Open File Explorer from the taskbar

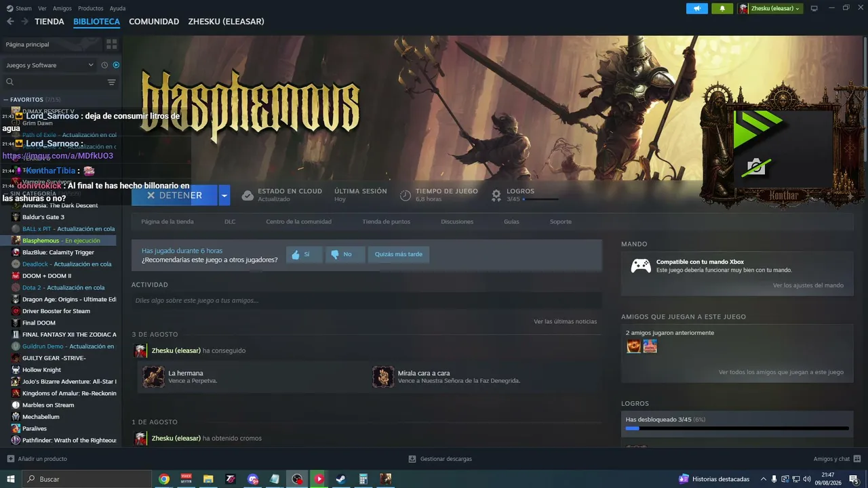(x=208, y=479)
